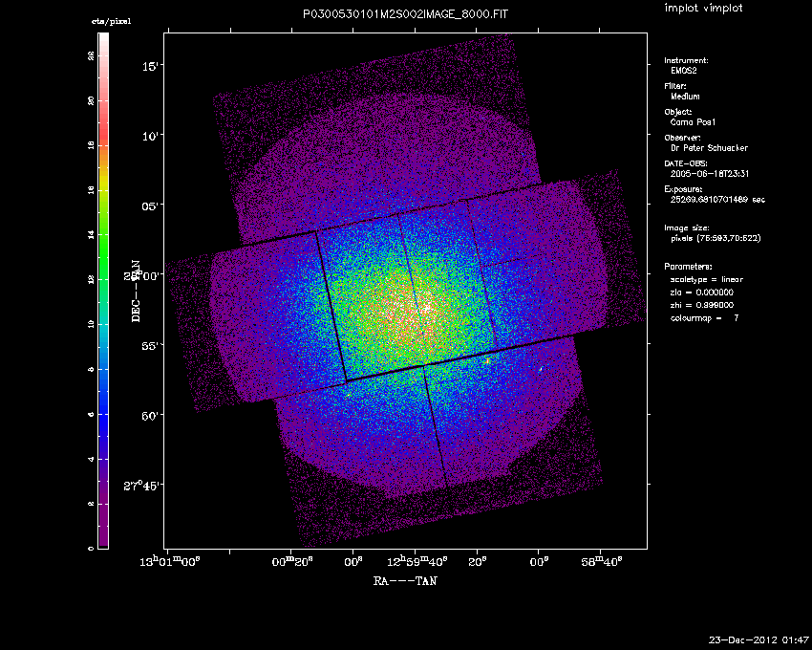Image resolution: width=812 pixels, height=650 pixels.
Task: Select the instrument value 'EMOS2'
Action: 684,71
